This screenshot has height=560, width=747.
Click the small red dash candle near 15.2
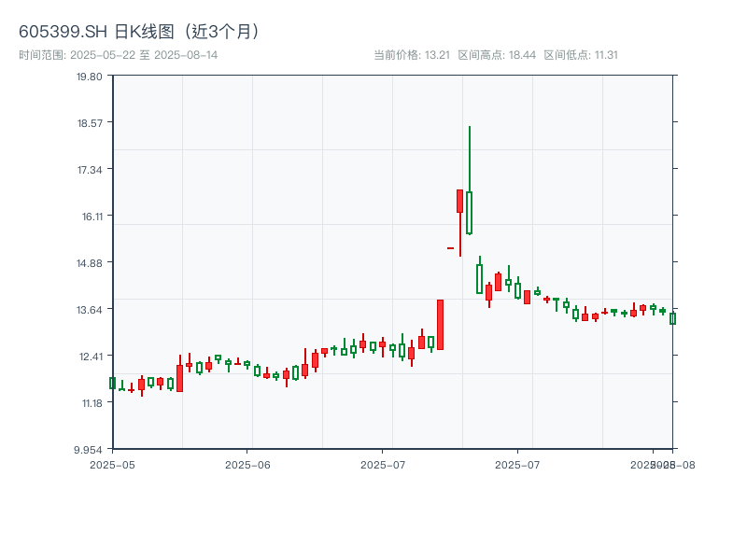pos(450,248)
